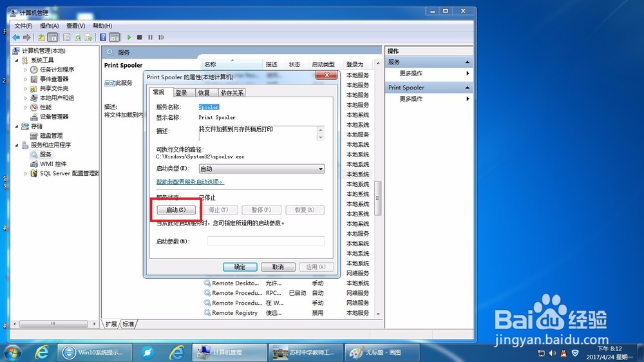Collapse the 系统工具 tree node

[x=17, y=61]
